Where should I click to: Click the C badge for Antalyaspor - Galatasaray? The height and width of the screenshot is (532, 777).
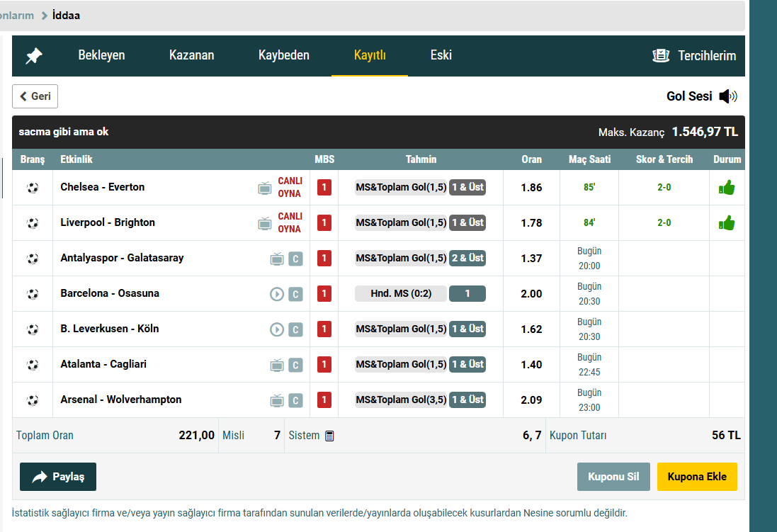pos(296,259)
